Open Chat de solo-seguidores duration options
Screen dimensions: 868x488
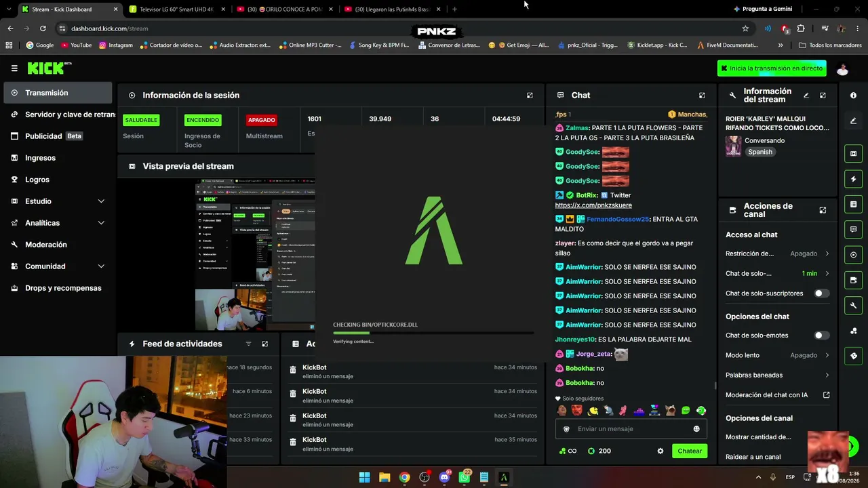click(777, 273)
